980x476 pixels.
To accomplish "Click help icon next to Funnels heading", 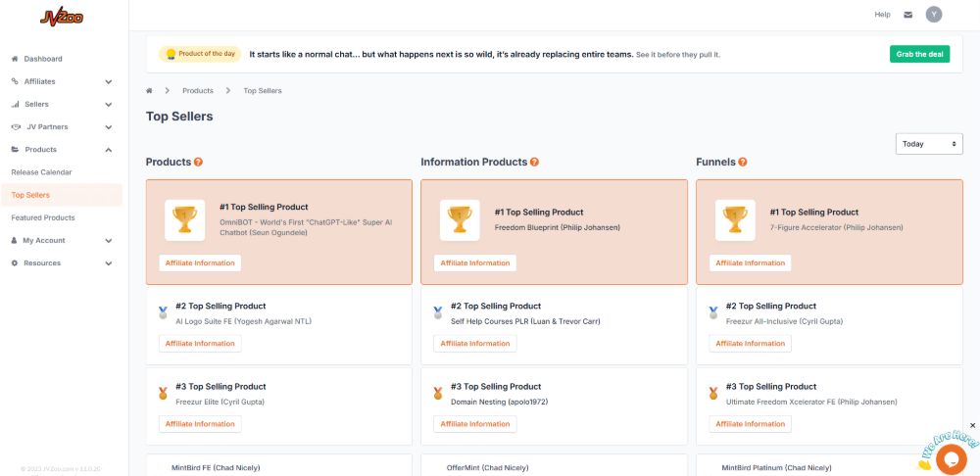I will (x=743, y=163).
